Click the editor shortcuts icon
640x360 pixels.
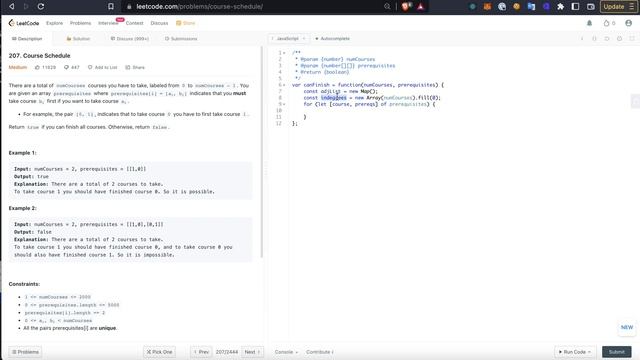[x=594, y=38]
